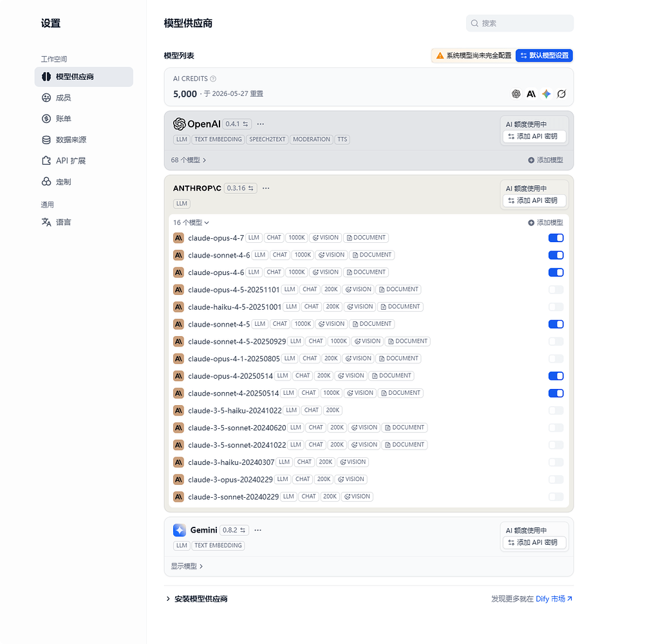Click the API 扩展 puzzle icon
The image size is (645, 644).
point(46,161)
